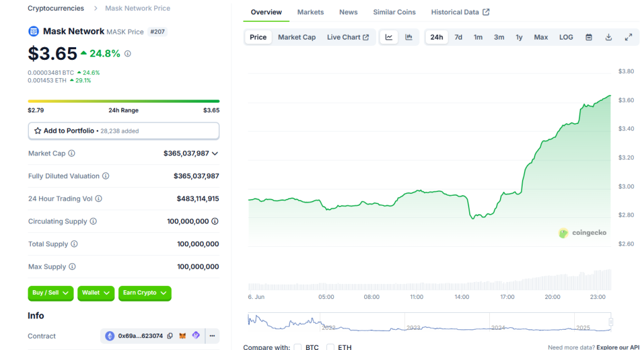
Task: Open the Buy / Sell dropdown
Action: click(50, 293)
